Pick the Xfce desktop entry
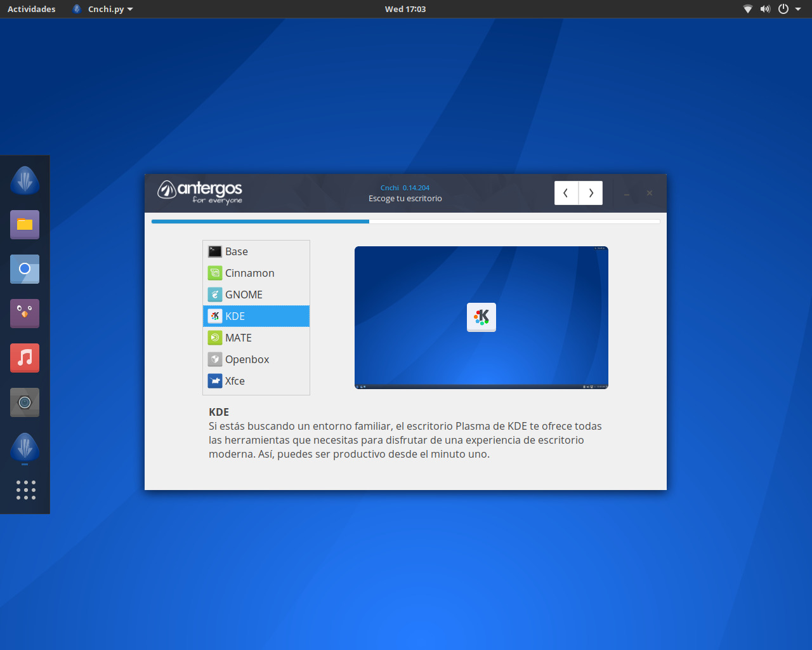Viewport: 812px width, 650px height. 256,381
